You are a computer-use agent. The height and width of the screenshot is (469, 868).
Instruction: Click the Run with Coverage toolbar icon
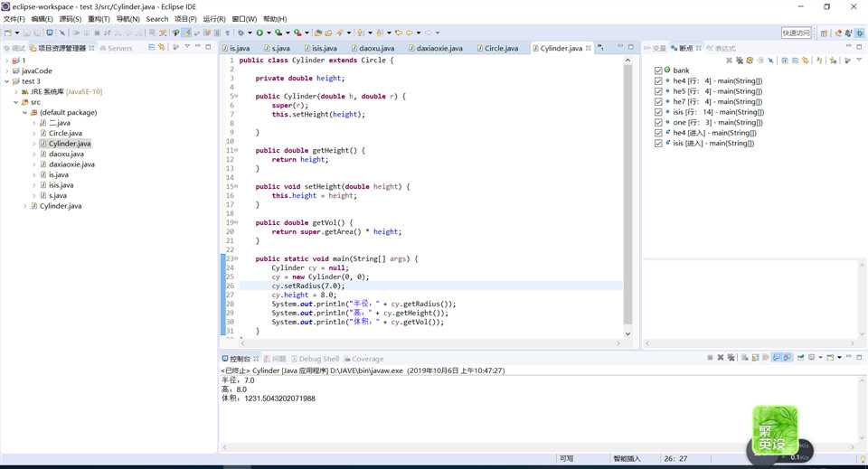278,33
